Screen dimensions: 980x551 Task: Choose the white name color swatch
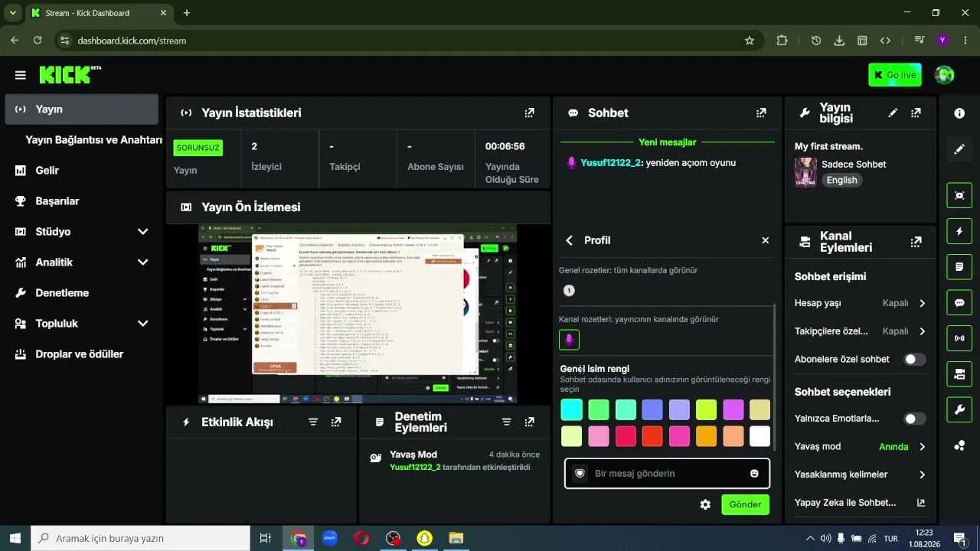pos(759,436)
